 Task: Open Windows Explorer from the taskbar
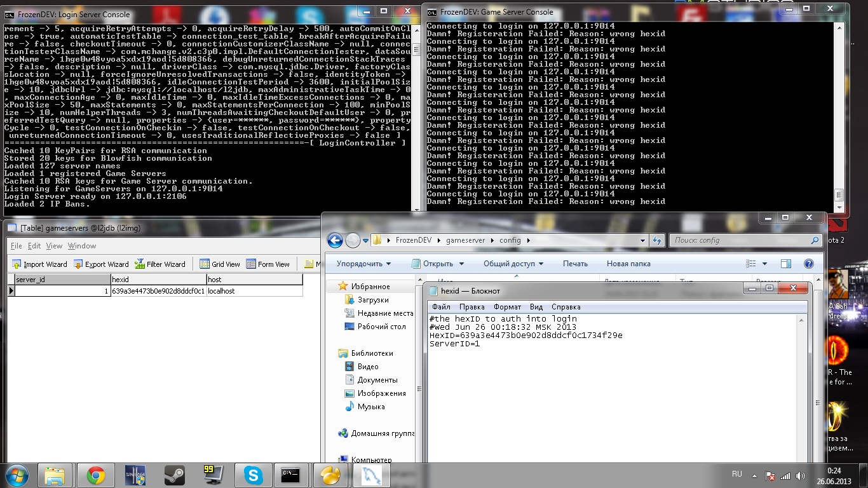[55, 475]
